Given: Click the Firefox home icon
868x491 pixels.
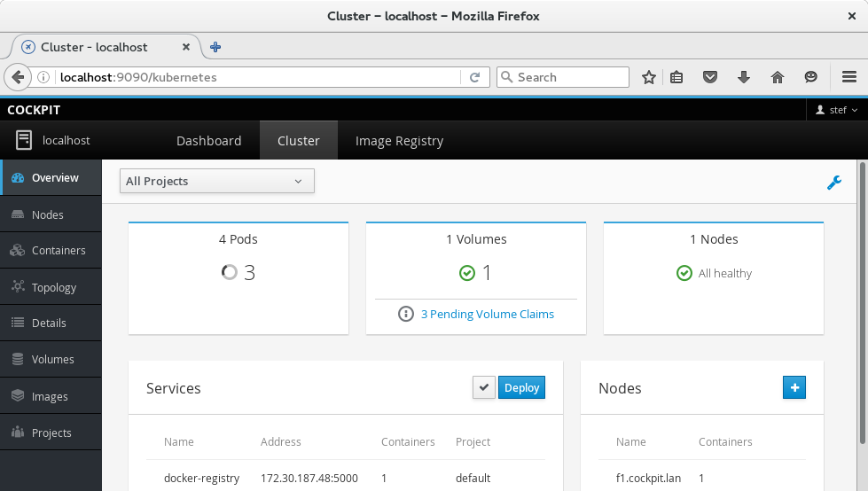Looking at the screenshot, I should click(778, 77).
